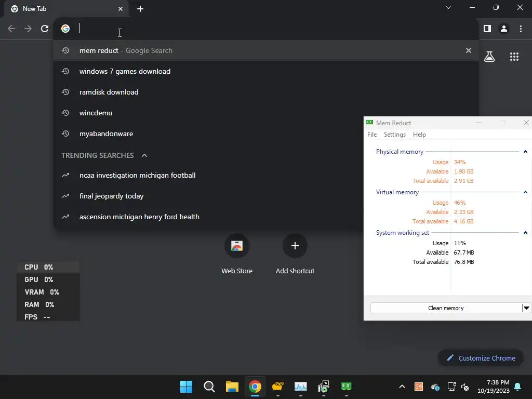
Task: Reload the current Chrome page
Action: click(45, 29)
